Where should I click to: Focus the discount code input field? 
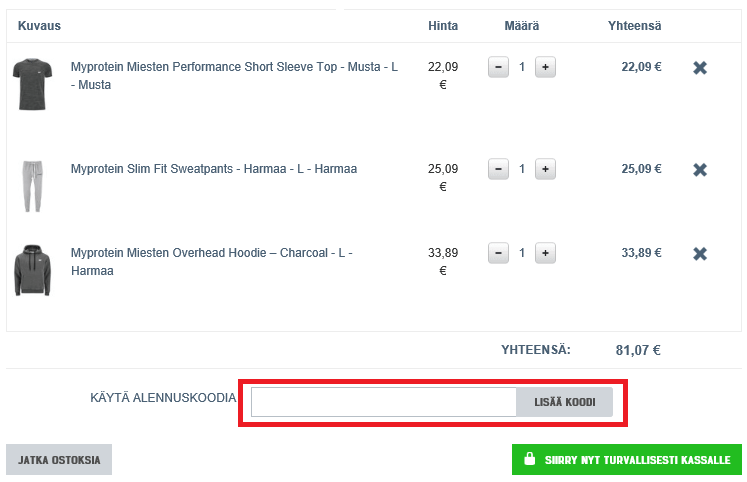tap(383, 402)
